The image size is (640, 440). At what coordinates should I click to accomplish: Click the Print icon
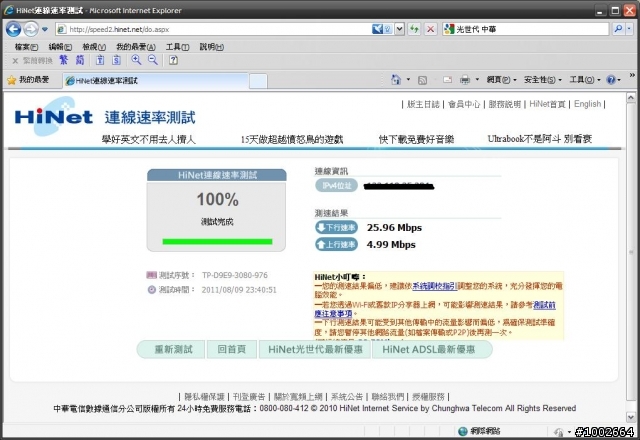[465, 80]
